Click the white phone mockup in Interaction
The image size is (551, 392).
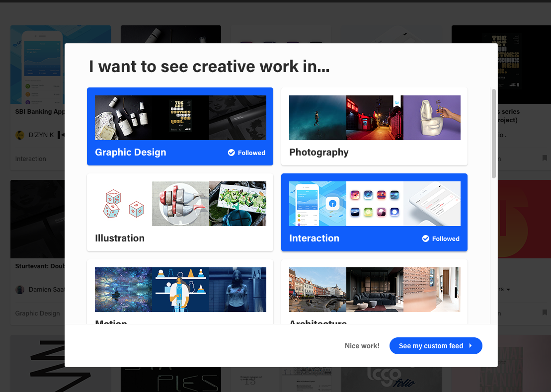pyautogui.click(x=432, y=204)
